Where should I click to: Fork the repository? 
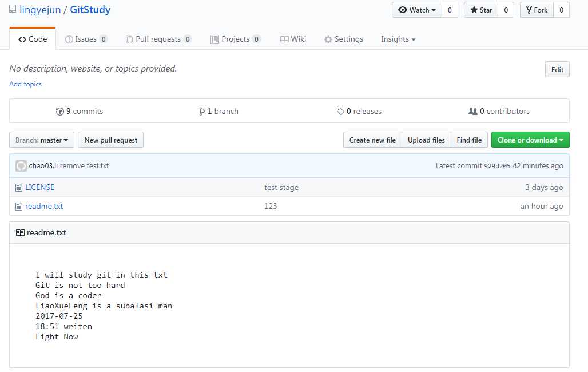537,10
